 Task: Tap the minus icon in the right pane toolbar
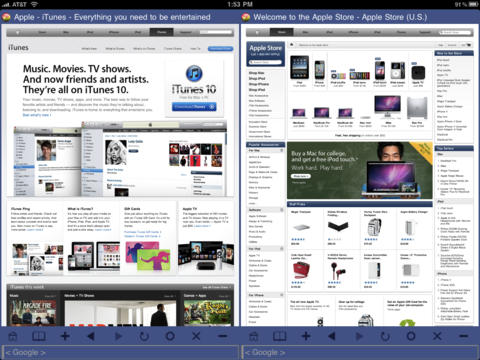click(x=464, y=336)
